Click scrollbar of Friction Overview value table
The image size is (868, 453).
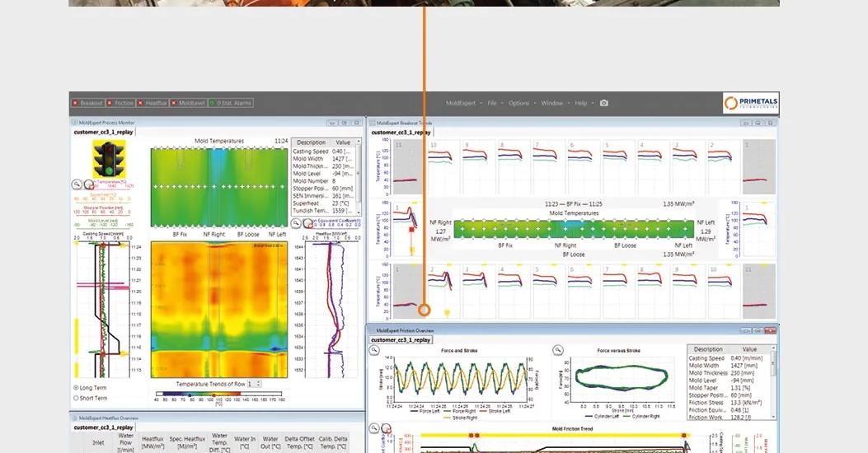click(774, 381)
